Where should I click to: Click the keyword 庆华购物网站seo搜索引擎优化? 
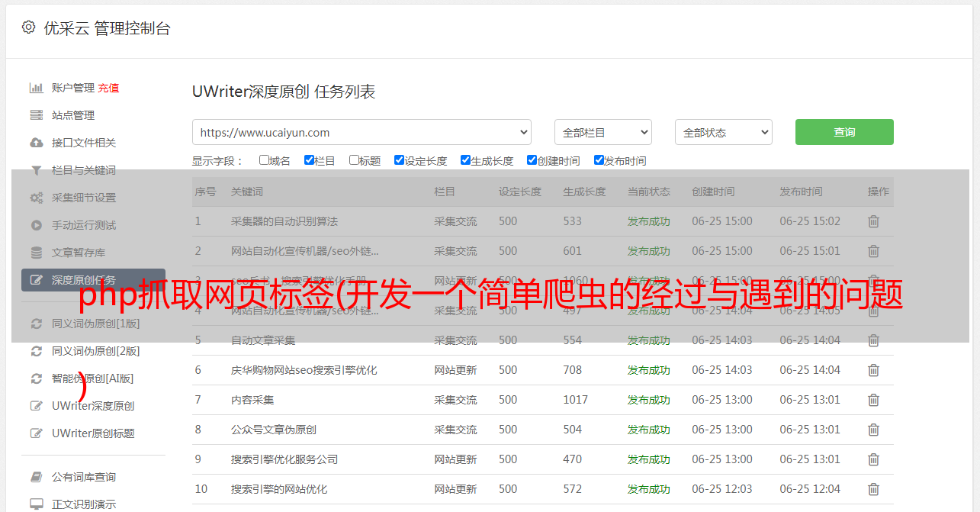[x=304, y=370]
